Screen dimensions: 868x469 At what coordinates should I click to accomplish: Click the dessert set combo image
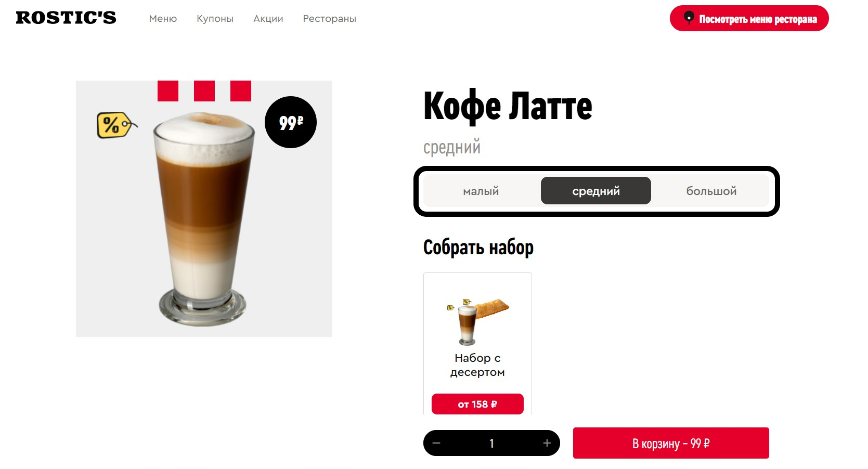477,321
